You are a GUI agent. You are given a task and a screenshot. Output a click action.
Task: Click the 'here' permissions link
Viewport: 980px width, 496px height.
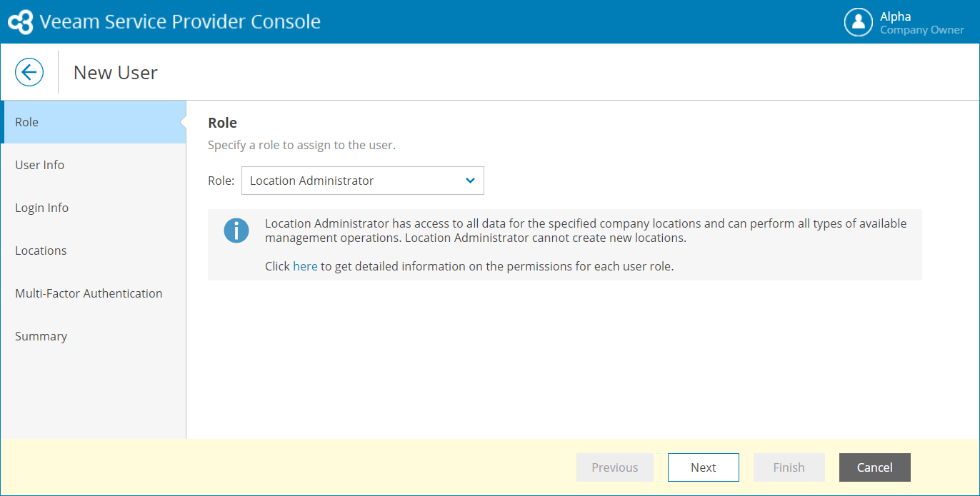point(305,266)
